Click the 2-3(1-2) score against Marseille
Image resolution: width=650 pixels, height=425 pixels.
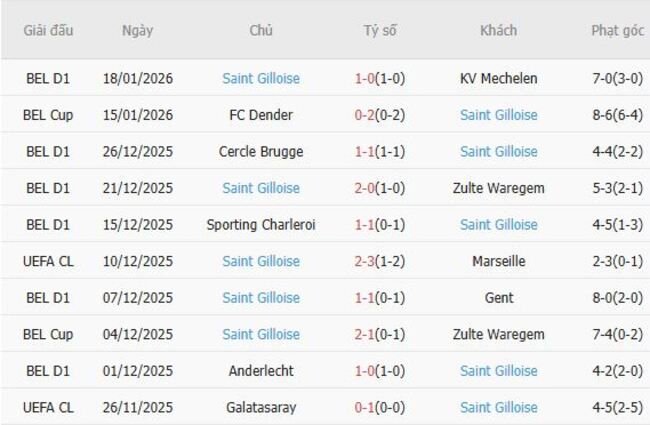click(x=379, y=261)
